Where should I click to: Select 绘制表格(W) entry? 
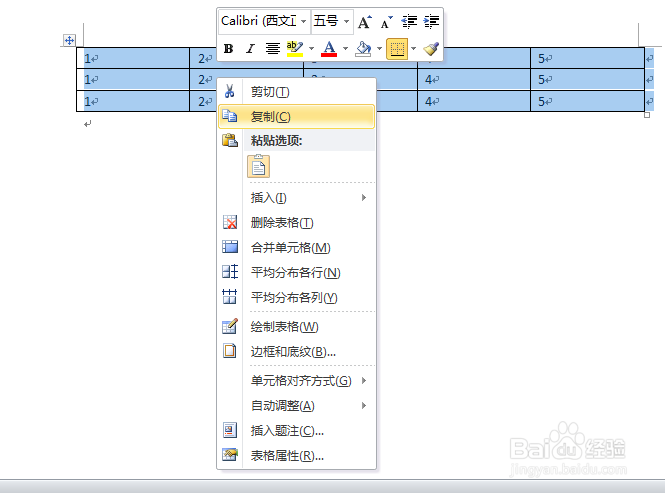pyautogui.click(x=296, y=327)
